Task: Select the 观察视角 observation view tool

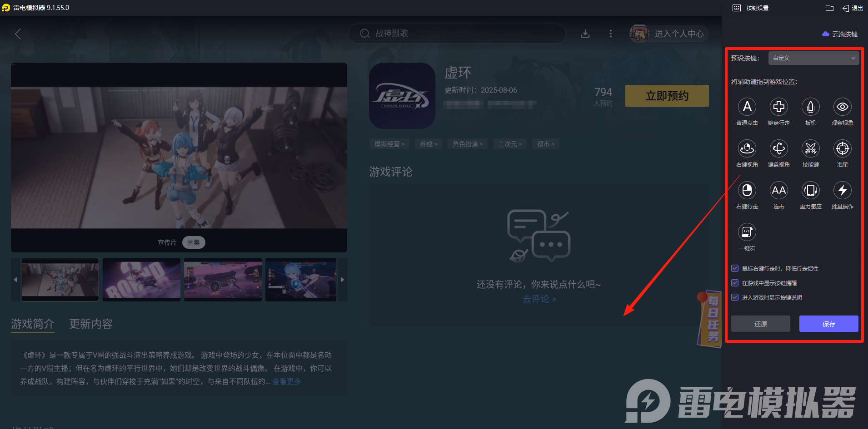Action: [842, 107]
